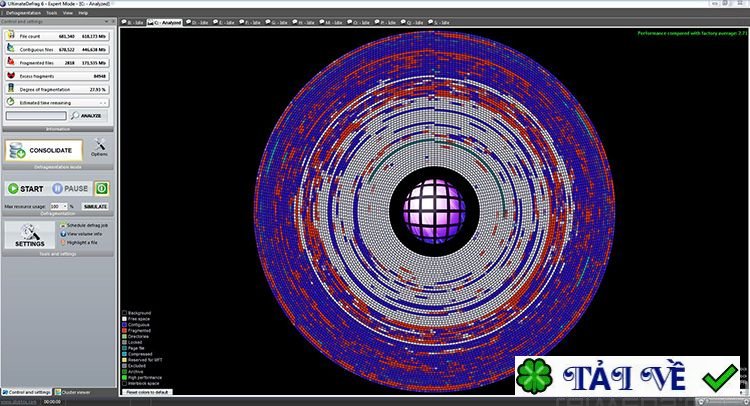The image size is (750, 406).
Task: Collapse Control and settings panel arrow
Action: 106,22
